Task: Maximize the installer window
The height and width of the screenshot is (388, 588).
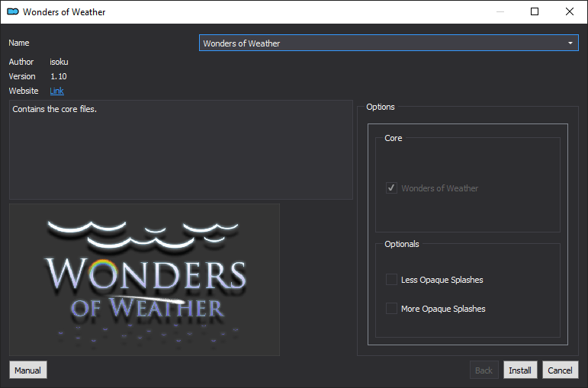Action: pos(535,11)
